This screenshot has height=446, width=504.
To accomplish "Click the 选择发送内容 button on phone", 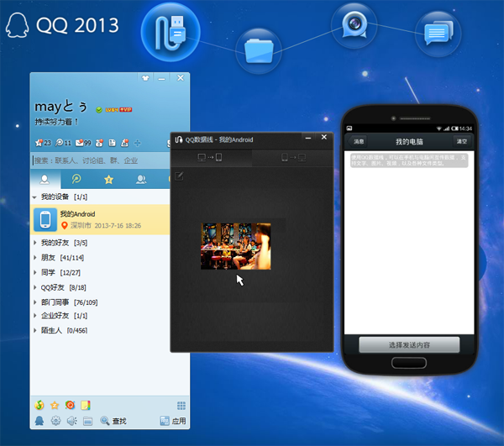I will (x=409, y=344).
